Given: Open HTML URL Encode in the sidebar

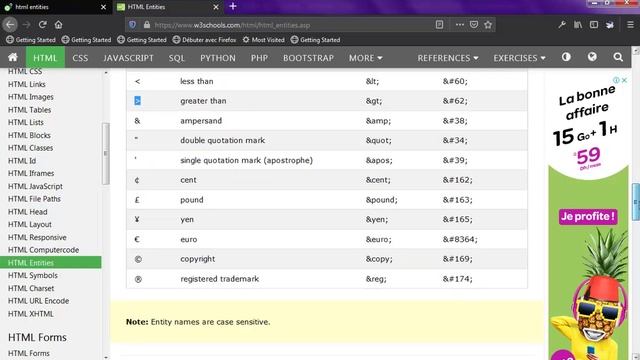Looking at the screenshot, I should pyautogui.click(x=38, y=301).
